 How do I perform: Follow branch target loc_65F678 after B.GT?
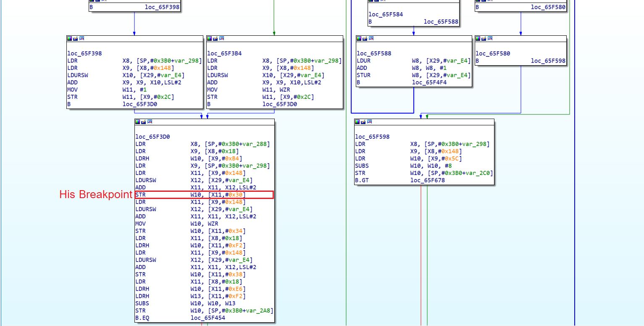tap(428, 180)
